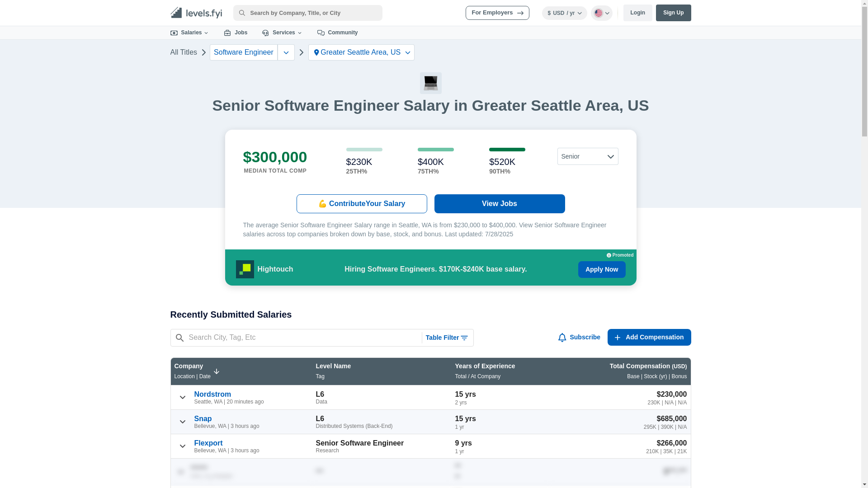Click the Hightouch hiring Software Engineers text
This screenshot has height=488, width=868.
(436, 269)
